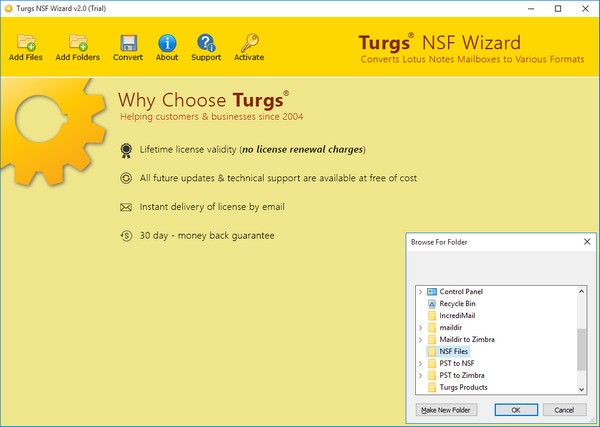
Task: Select the PST to Zimbra folder
Action: [x=462, y=375]
